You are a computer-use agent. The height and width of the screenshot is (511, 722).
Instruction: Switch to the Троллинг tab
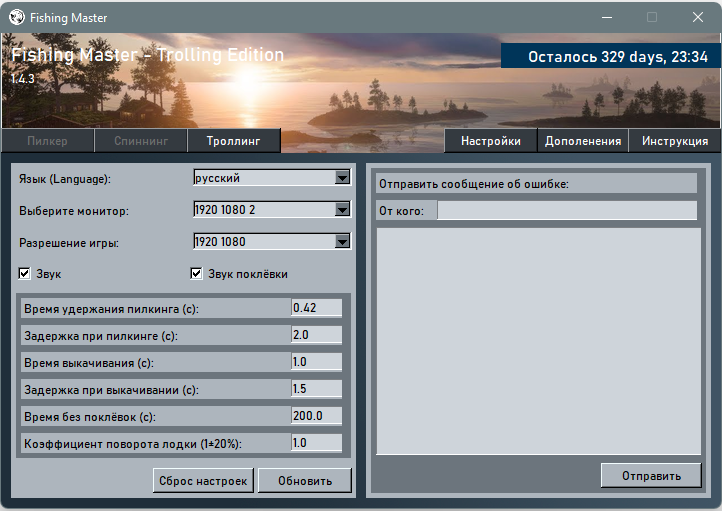click(x=233, y=141)
